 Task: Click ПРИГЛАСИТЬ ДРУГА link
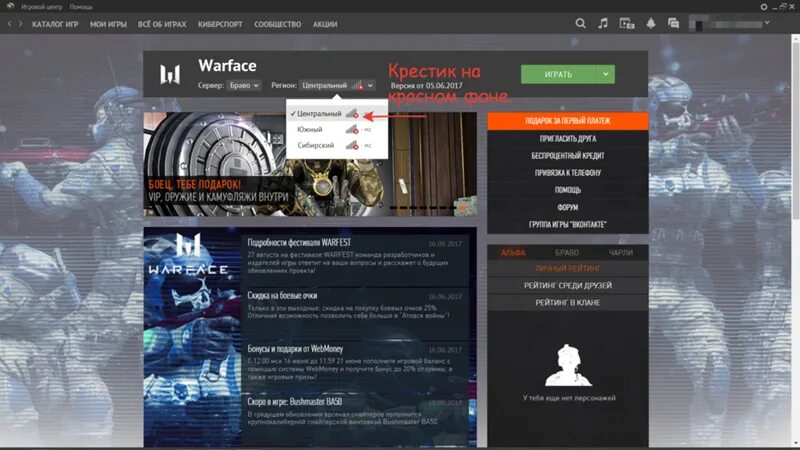coord(568,138)
